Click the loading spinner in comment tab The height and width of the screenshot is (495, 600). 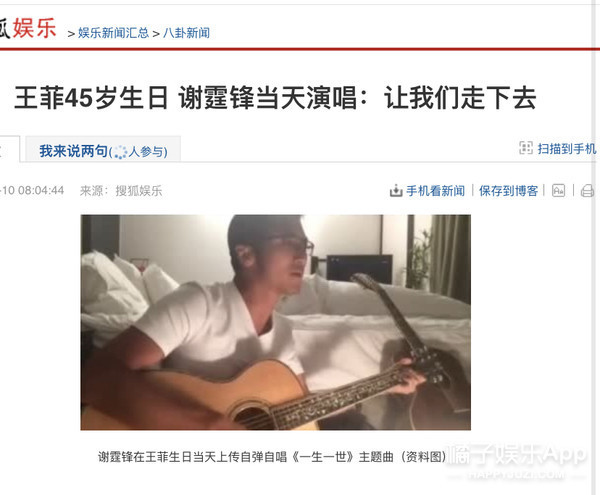click(120, 152)
